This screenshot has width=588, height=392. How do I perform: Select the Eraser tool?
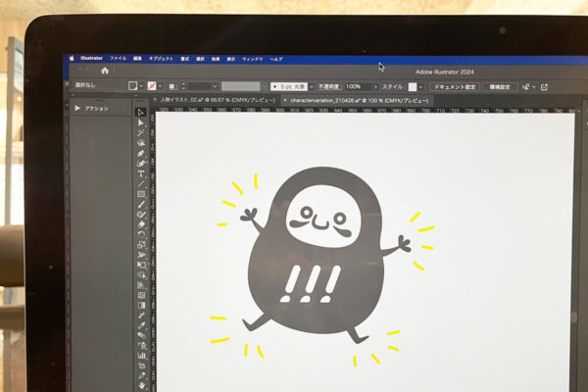(x=141, y=224)
